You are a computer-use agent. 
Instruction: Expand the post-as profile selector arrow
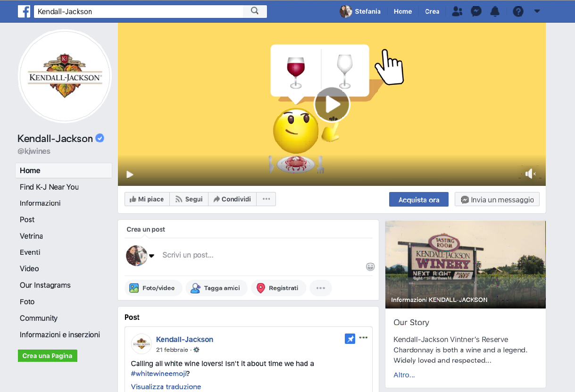[152, 256]
